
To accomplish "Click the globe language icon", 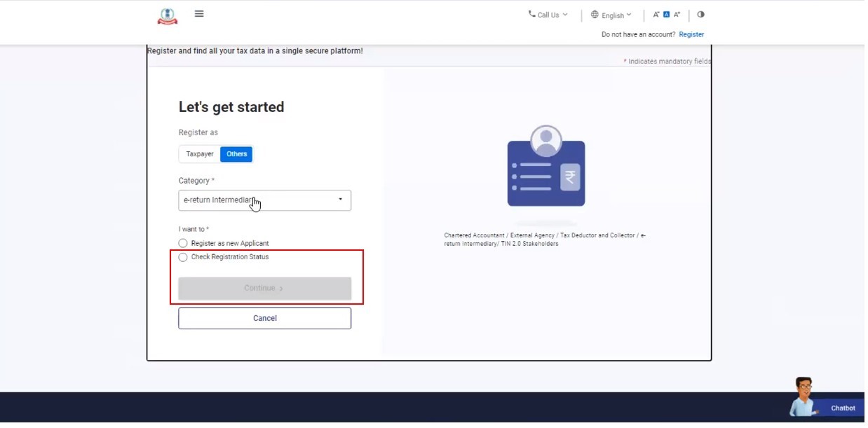I will coord(595,15).
